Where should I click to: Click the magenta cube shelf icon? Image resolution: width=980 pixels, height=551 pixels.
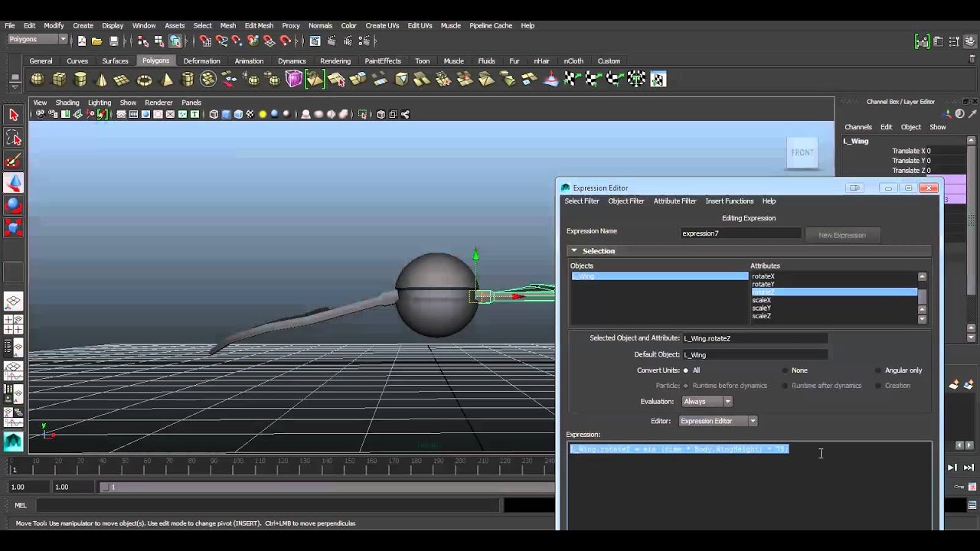(294, 79)
